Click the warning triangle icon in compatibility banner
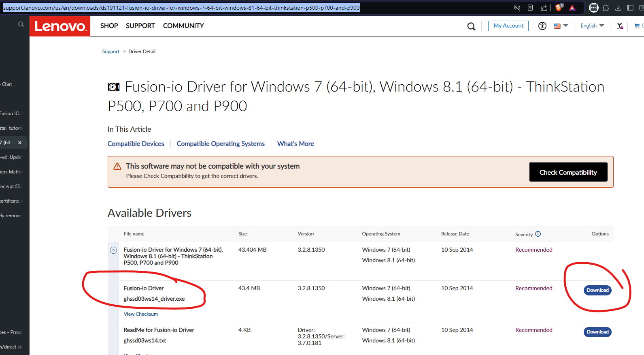The height and width of the screenshot is (355, 644). tap(117, 167)
